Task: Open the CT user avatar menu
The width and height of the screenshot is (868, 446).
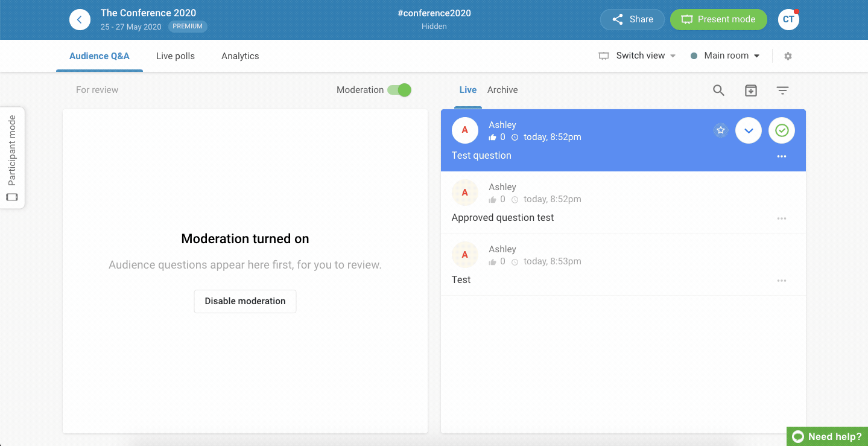Action: point(788,19)
